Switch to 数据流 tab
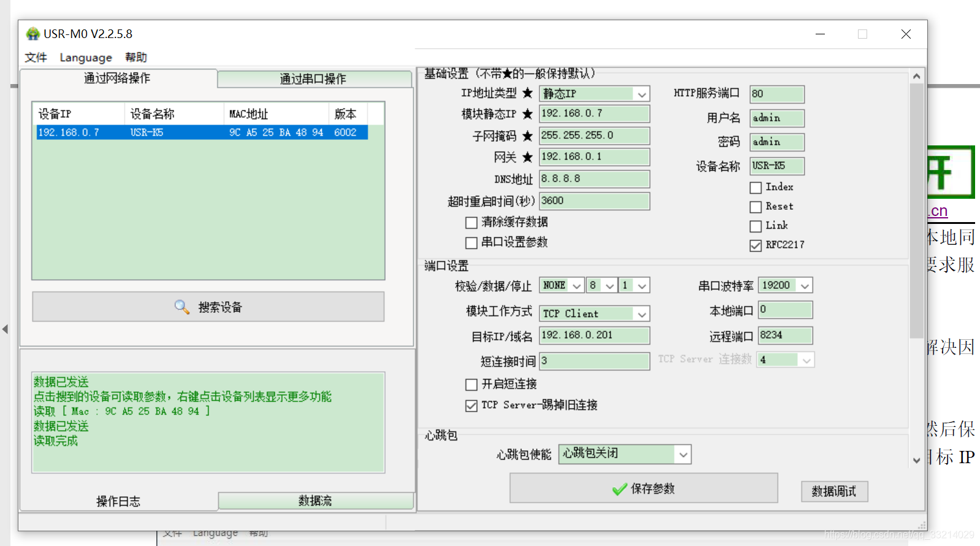This screenshot has width=980, height=546. [x=315, y=501]
